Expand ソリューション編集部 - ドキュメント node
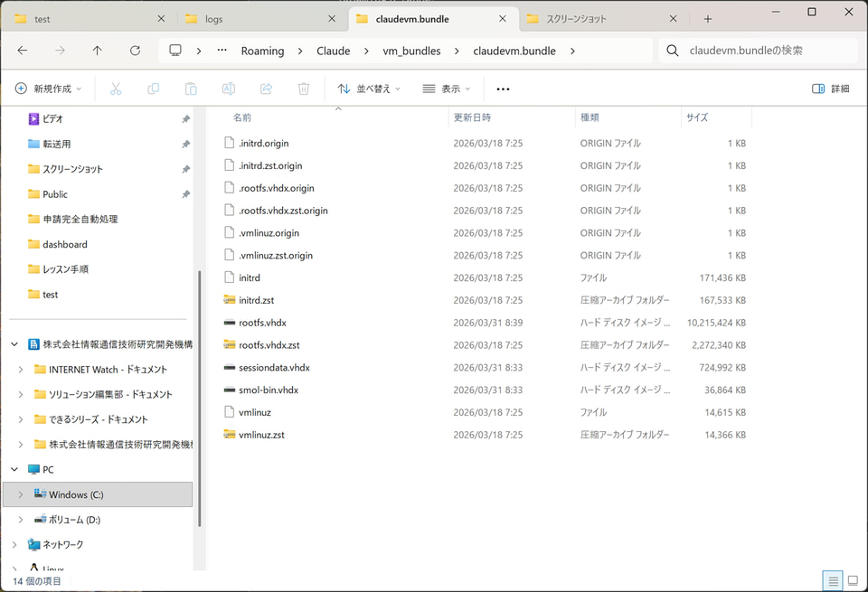The width and height of the screenshot is (868, 592). tap(21, 394)
